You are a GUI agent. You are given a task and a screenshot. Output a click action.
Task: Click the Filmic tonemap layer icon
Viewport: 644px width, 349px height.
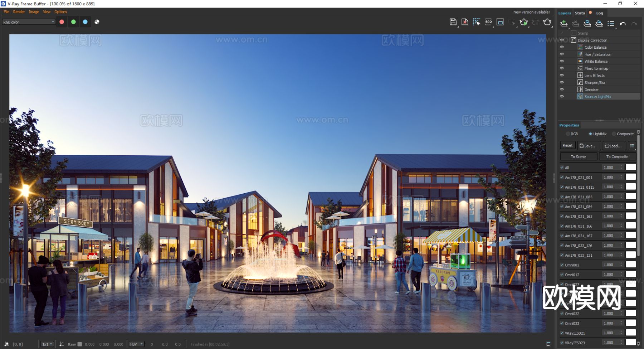pyautogui.click(x=580, y=68)
